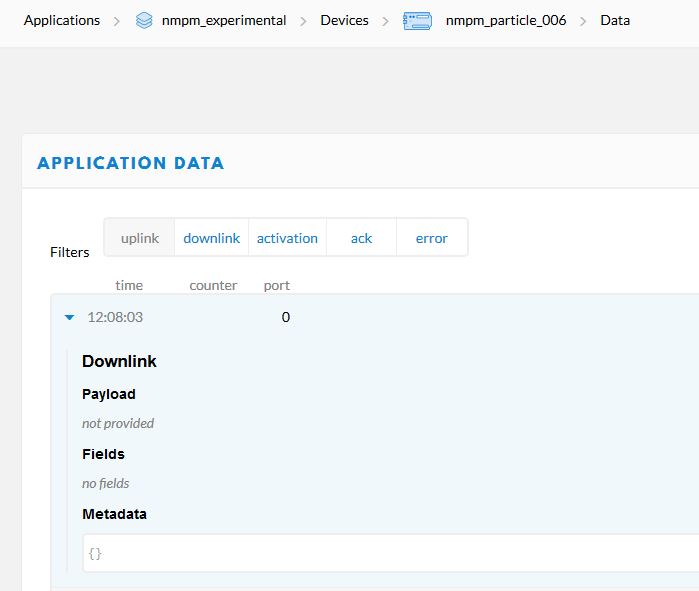Click the nmpm_experimental application stack icon

tap(144, 21)
